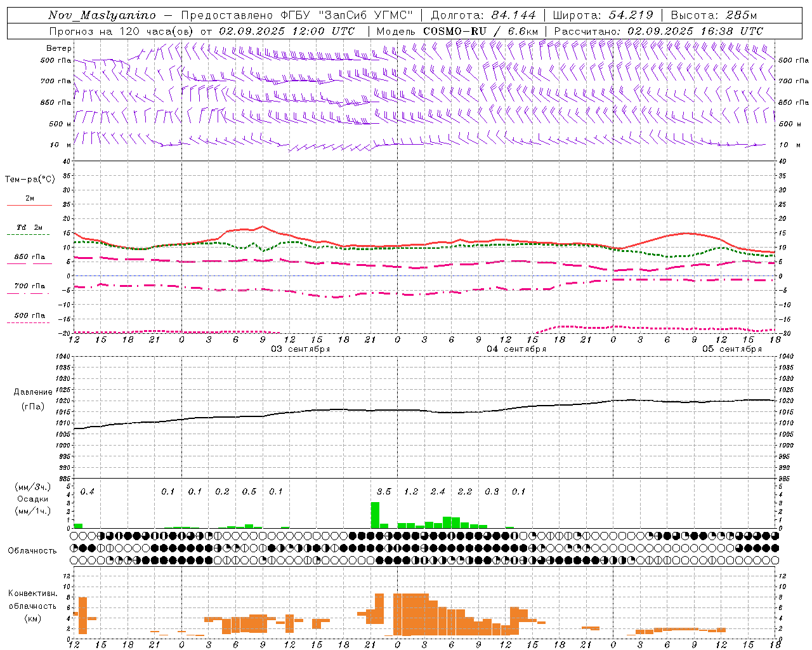Select the 2.4 precipitation total value
This screenshot has width=812, height=650.
click(x=438, y=492)
